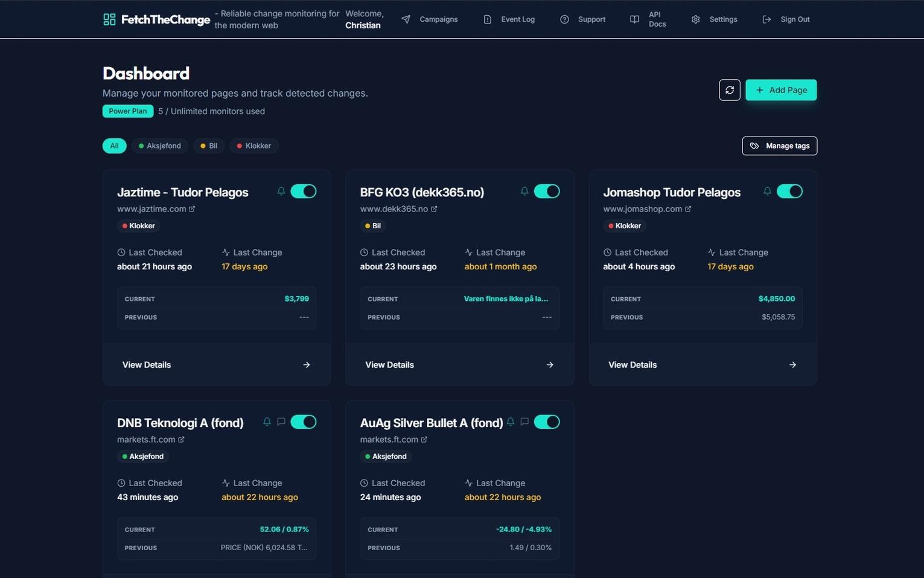Open the Event Log page

[x=509, y=19]
